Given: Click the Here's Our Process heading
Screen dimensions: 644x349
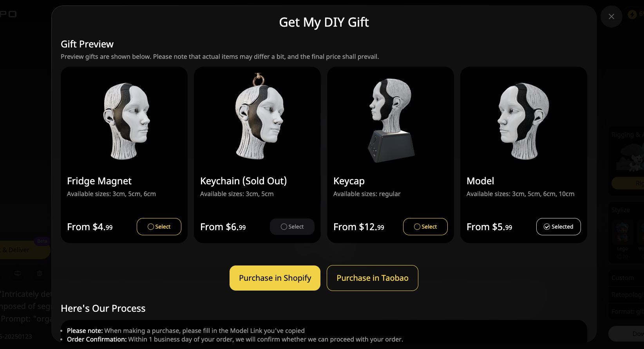Looking at the screenshot, I should (103, 308).
